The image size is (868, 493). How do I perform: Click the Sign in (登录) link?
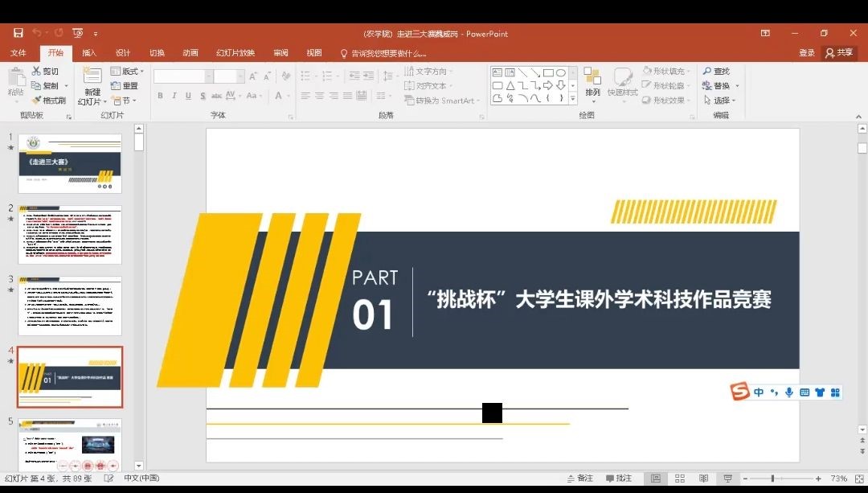(807, 53)
